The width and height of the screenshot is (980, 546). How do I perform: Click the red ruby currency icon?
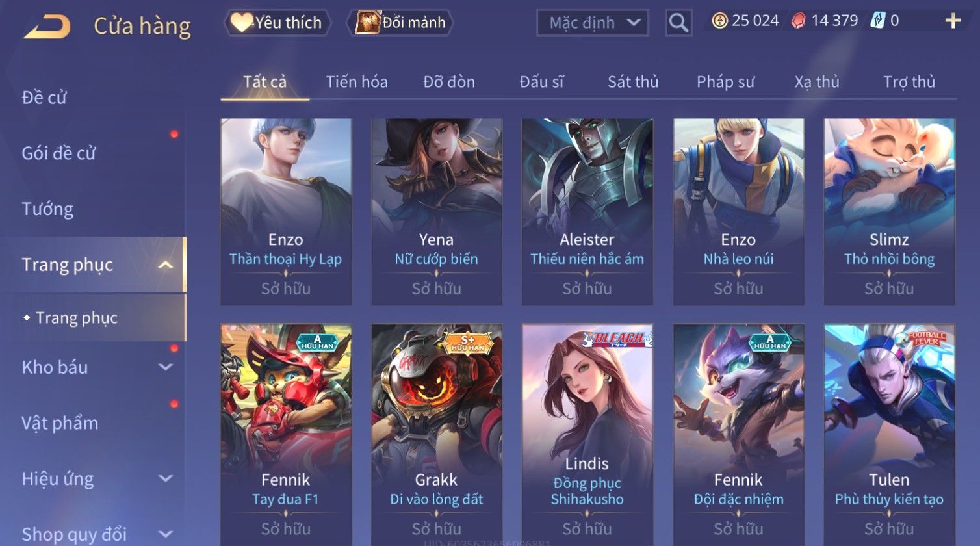click(x=798, y=21)
